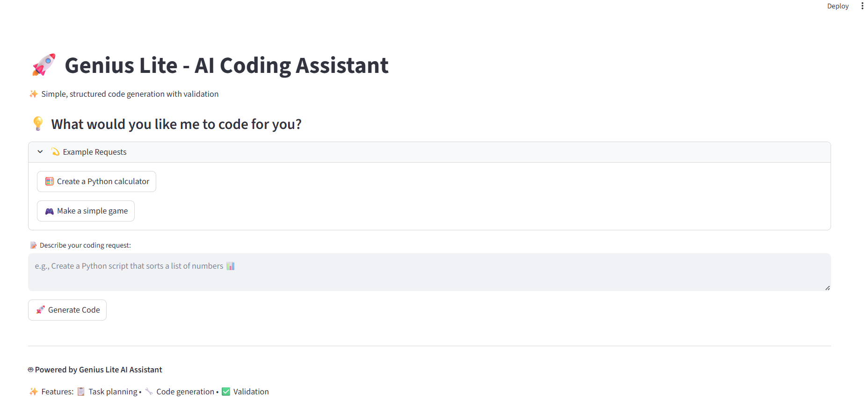Click the game controller icon
The image size is (868, 414).
pos(49,211)
